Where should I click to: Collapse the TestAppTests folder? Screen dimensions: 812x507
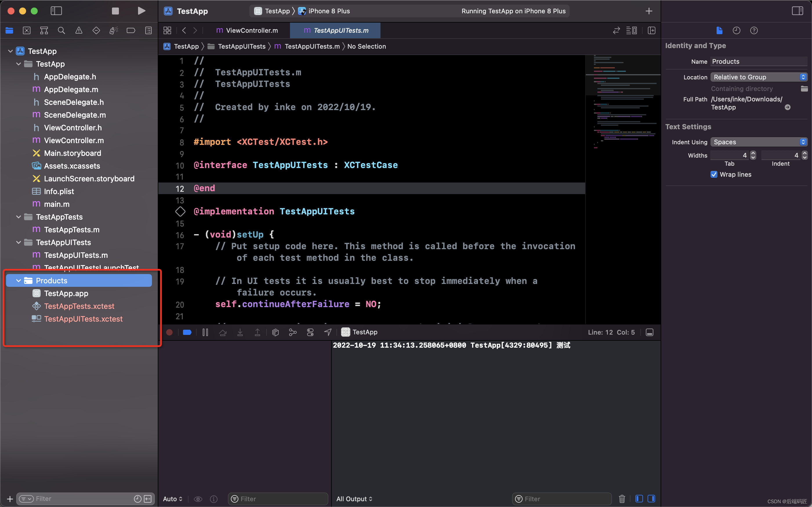(19, 217)
